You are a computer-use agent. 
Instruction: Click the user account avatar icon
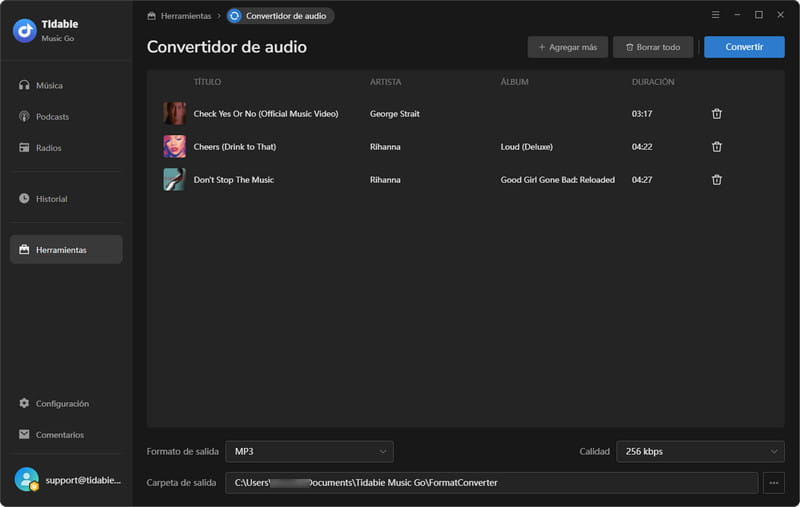tap(27, 479)
